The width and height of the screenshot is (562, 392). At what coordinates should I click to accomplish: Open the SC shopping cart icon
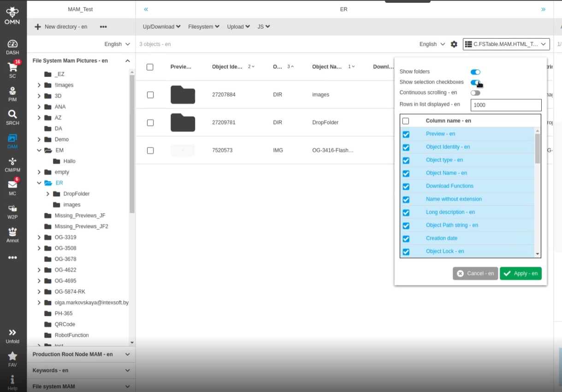click(x=12, y=68)
